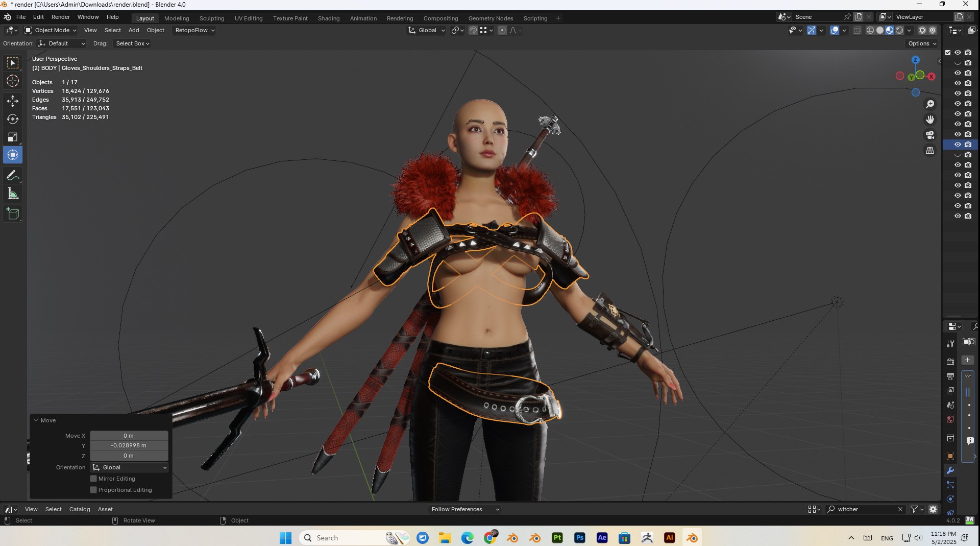Open Orientation Default dropdown

(x=62, y=43)
